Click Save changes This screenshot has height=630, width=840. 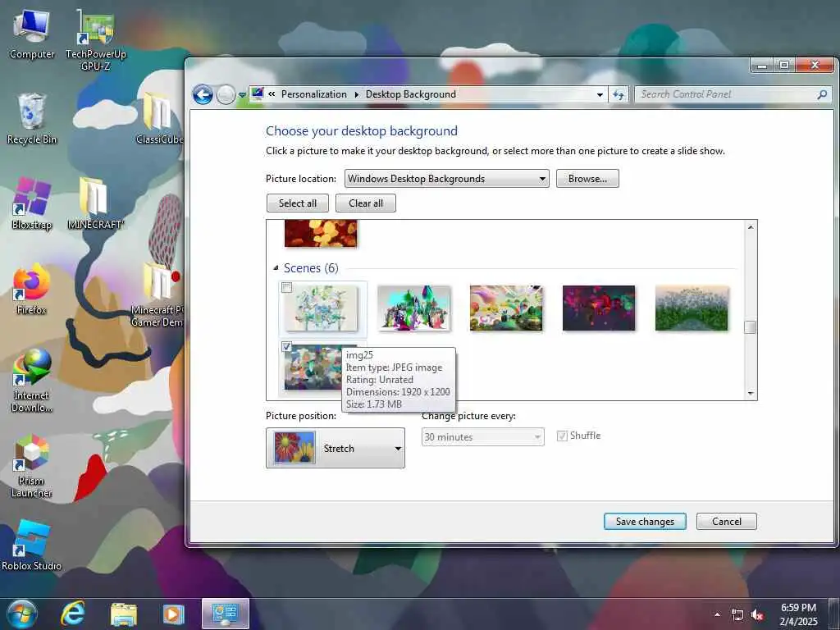pos(645,521)
